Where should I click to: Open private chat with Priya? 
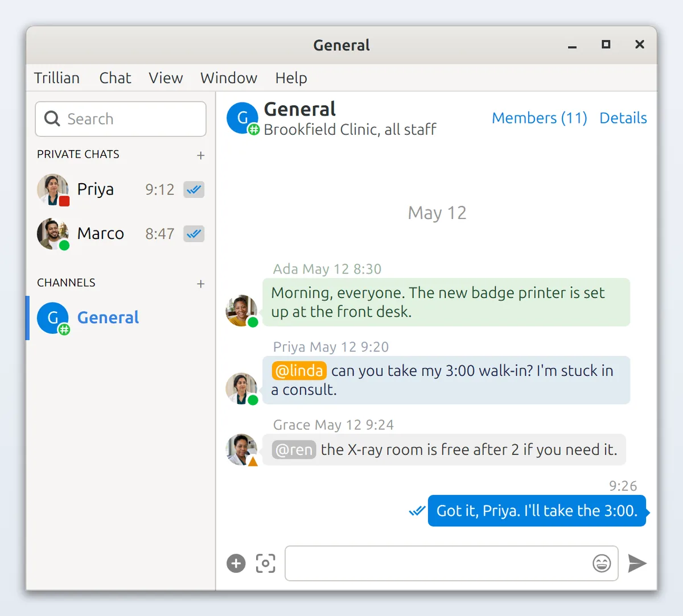point(121,189)
